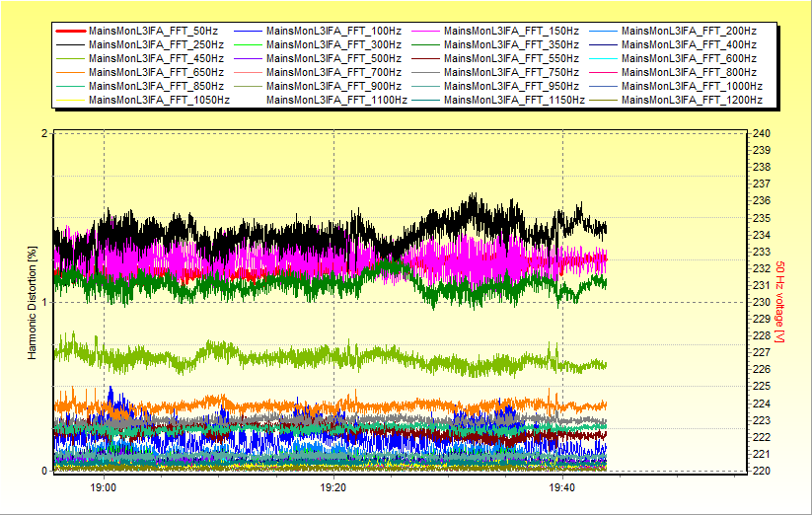Click the 2 tick on the distortion axis

tap(43, 133)
